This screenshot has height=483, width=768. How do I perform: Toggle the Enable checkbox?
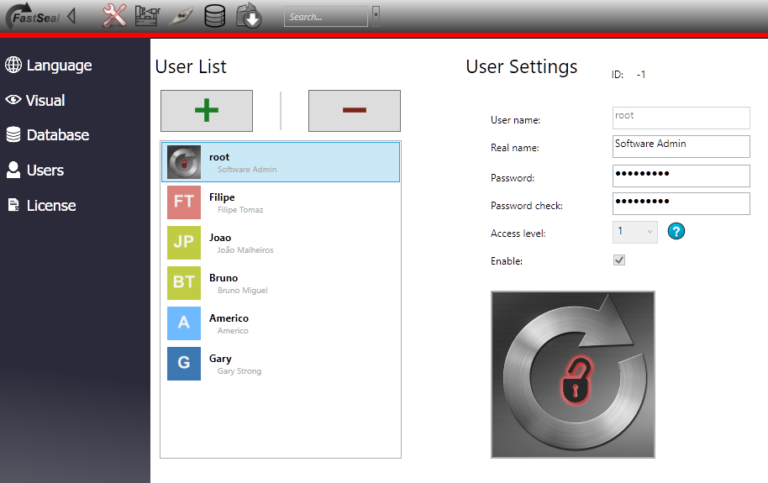tap(619, 260)
